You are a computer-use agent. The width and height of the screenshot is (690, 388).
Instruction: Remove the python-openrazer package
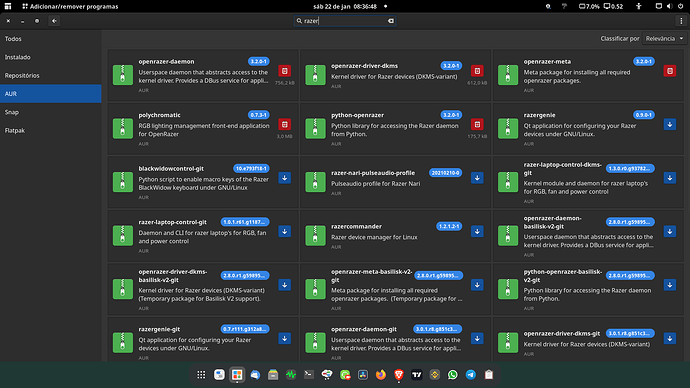[x=477, y=124]
